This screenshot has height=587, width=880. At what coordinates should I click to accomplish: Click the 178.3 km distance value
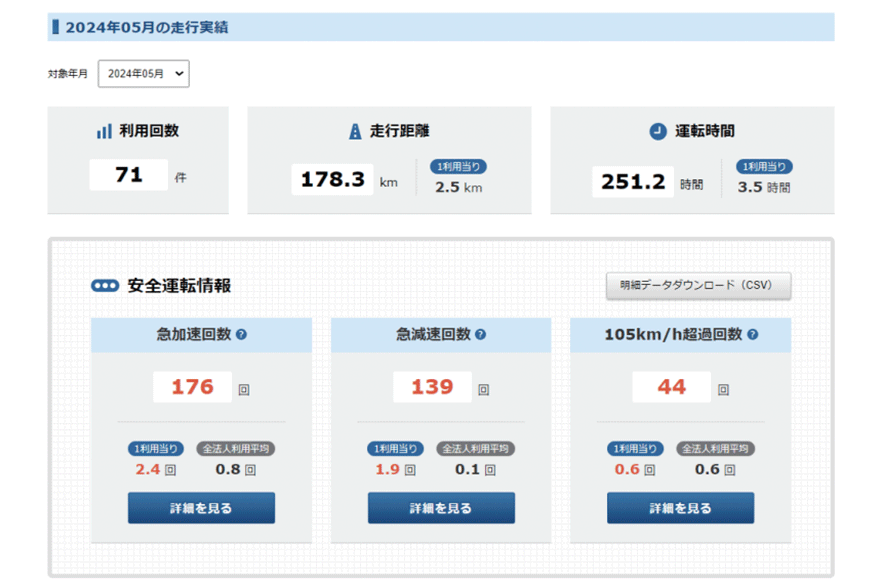[x=332, y=181]
